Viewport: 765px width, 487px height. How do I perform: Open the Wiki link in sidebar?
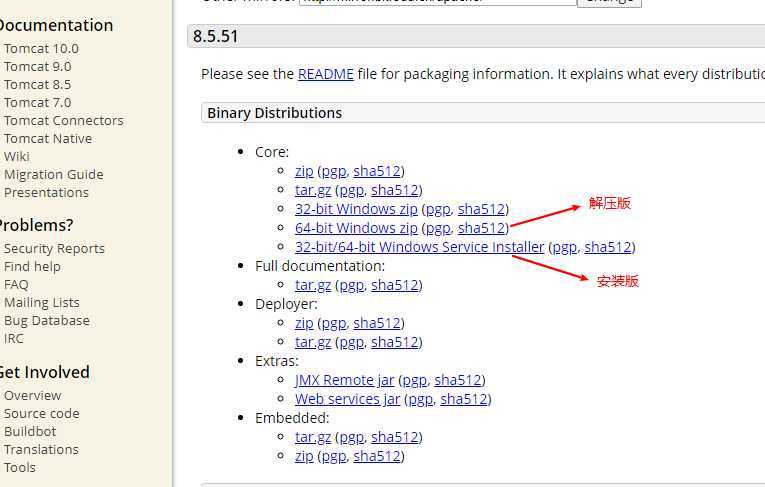point(17,157)
